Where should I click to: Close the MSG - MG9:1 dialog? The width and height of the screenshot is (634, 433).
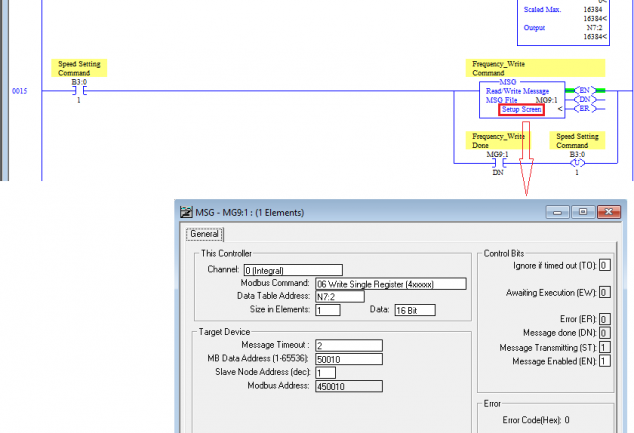(609, 212)
